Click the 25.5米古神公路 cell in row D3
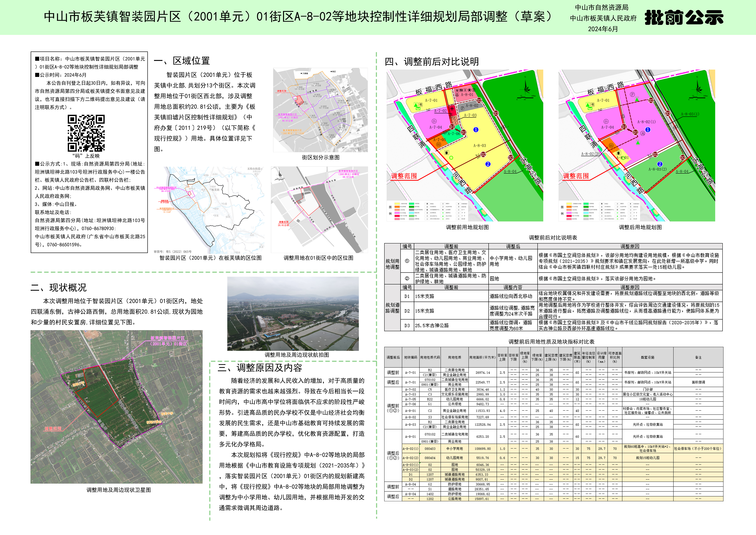The height and width of the screenshot is (535, 756). coord(451,325)
